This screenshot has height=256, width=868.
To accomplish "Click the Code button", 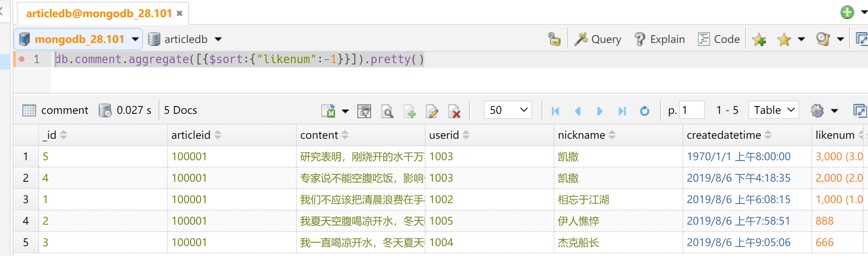I will [x=719, y=39].
